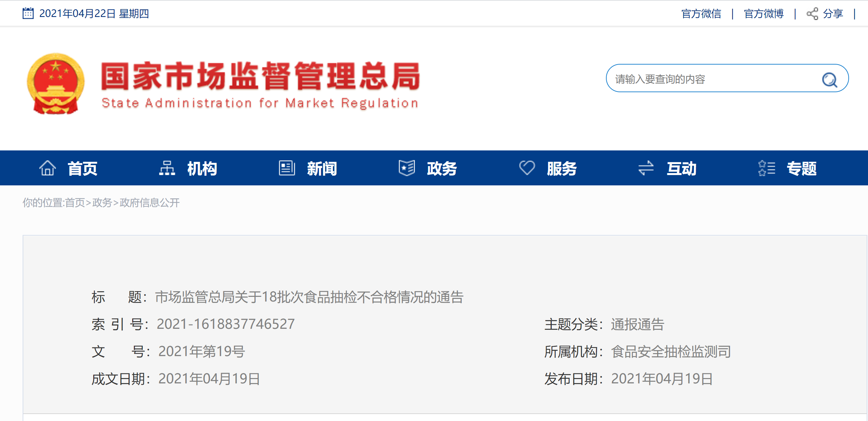
Task: Click the 成文日期 label
Action: [x=121, y=379]
